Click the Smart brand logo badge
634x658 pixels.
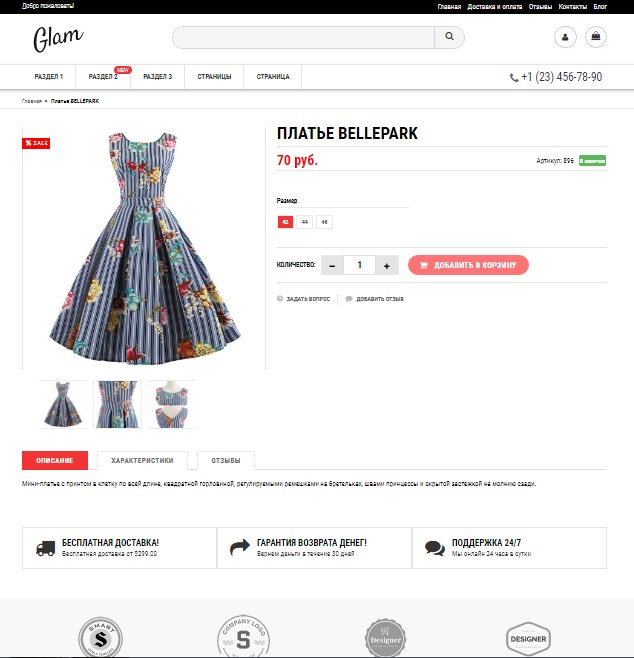(x=100, y=638)
